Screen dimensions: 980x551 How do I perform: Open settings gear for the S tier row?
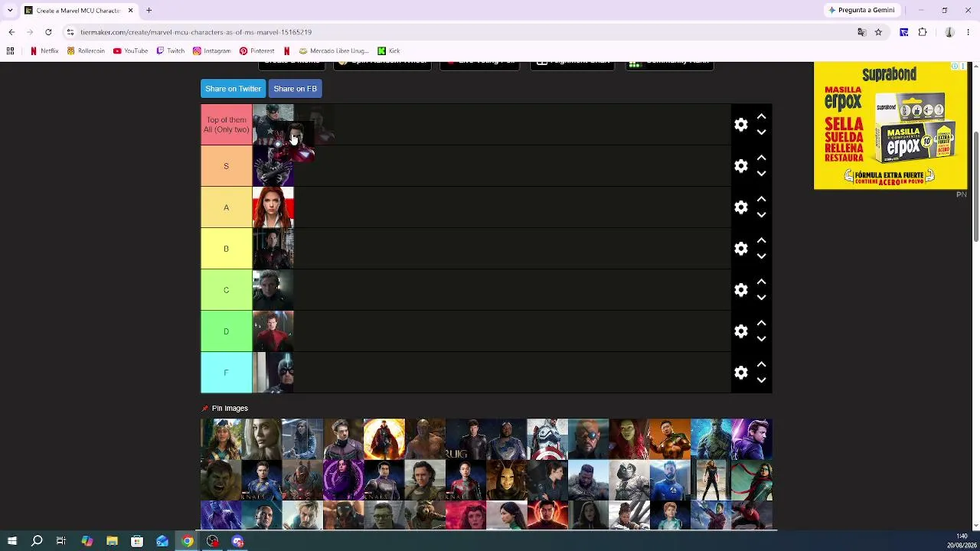740,166
